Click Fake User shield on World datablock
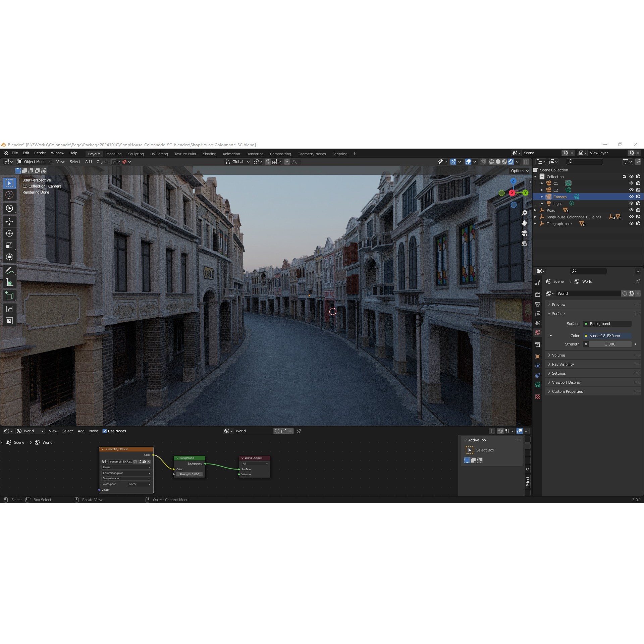Viewport: 644px width, 644px height. pos(625,293)
